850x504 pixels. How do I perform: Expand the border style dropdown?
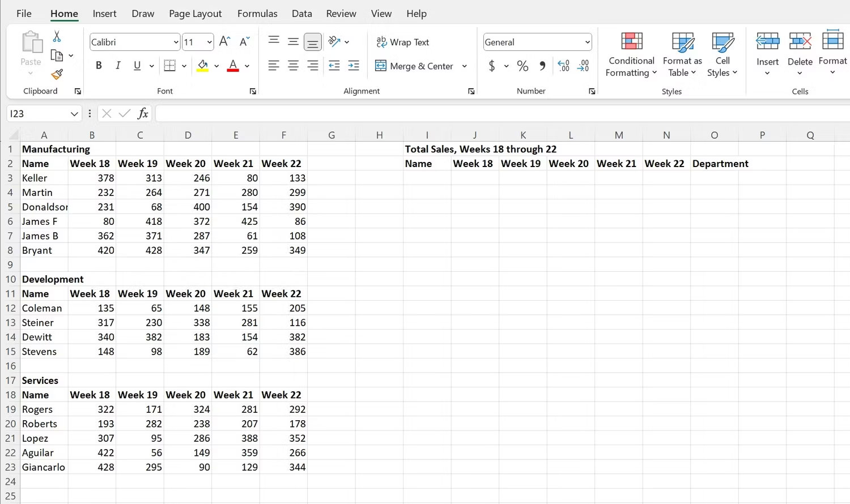click(x=184, y=66)
